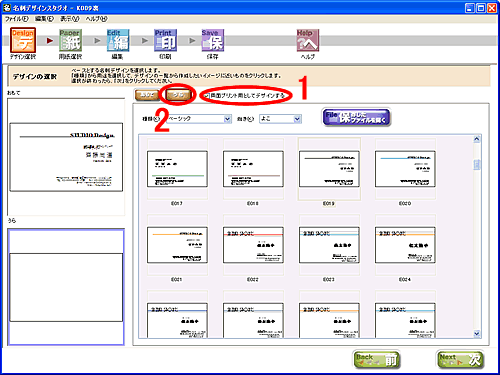
Task: Open the 向き combo box showing よこ
Action: tap(280, 119)
